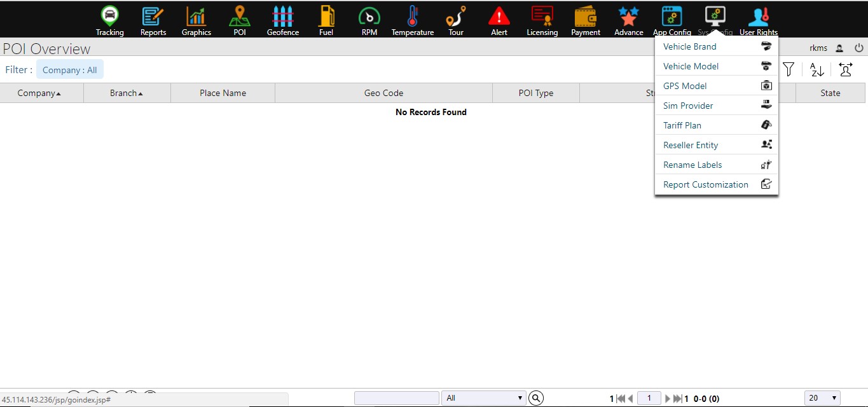Expand the page size dropdown showing 20

pyautogui.click(x=822, y=398)
